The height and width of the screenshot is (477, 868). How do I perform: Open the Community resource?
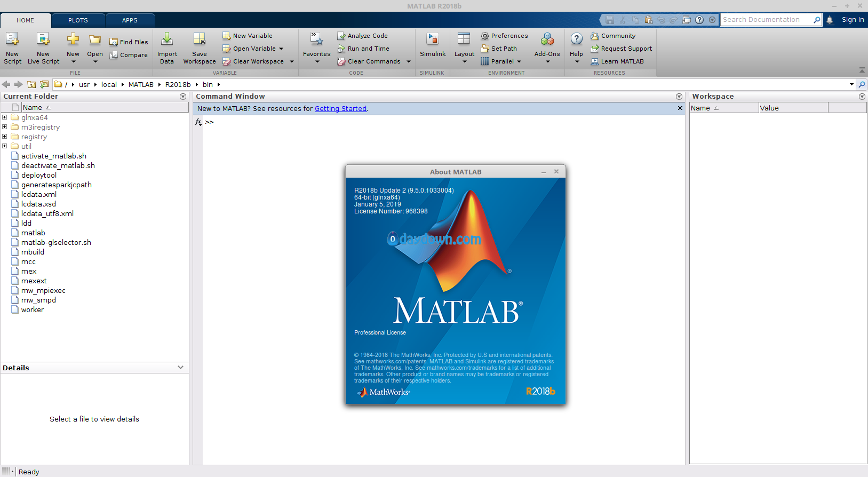coord(613,36)
